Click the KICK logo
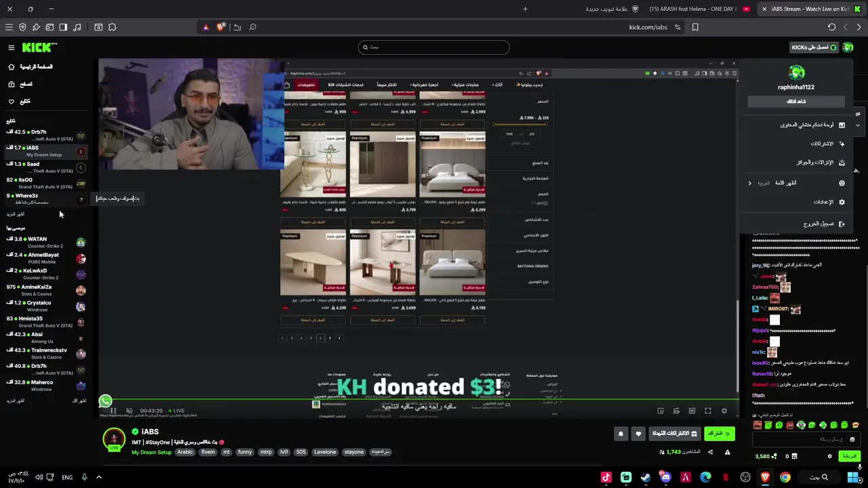 click(x=39, y=47)
